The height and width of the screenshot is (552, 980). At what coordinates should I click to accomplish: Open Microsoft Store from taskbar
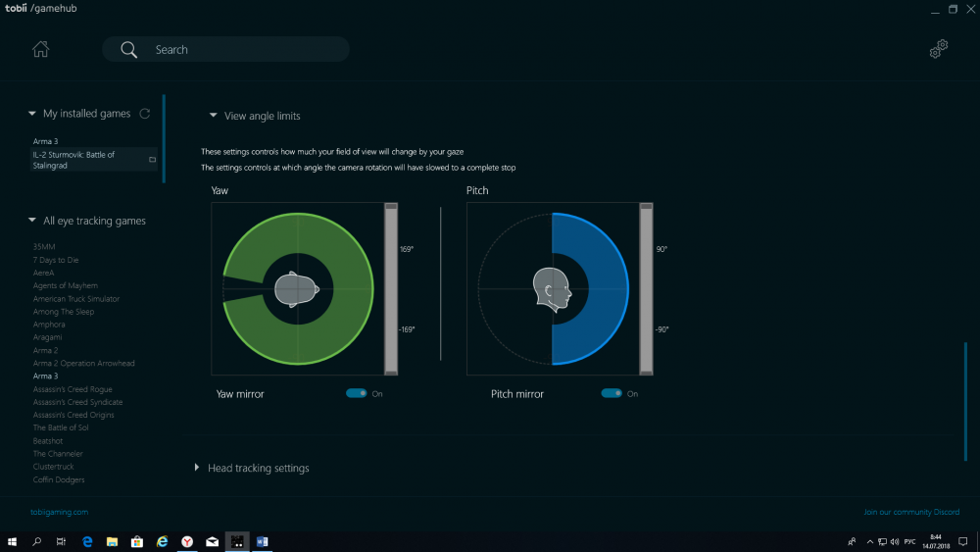coord(137,541)
